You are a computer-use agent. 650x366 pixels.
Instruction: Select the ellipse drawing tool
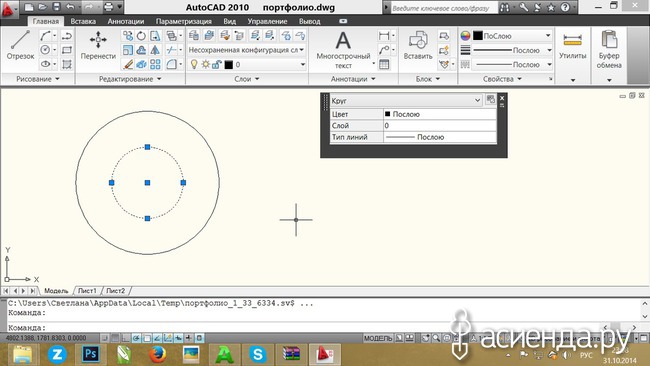click(45, 64)
